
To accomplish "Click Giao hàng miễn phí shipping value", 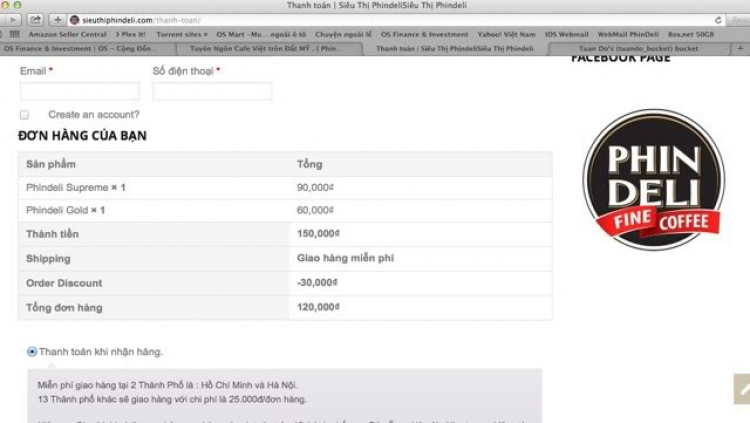I will pyautogui.click(x=345, y=258).
